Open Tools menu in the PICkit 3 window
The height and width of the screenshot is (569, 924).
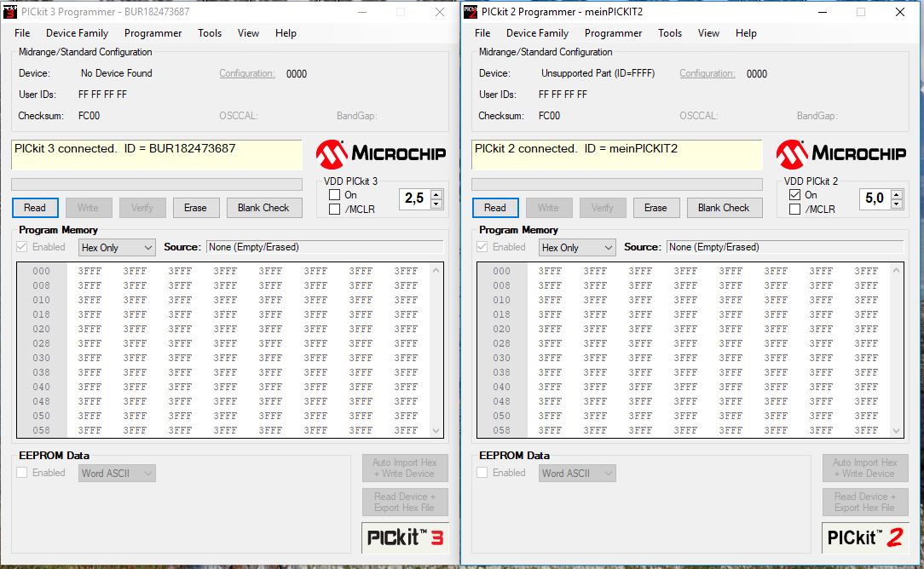[x=210, y=33]
